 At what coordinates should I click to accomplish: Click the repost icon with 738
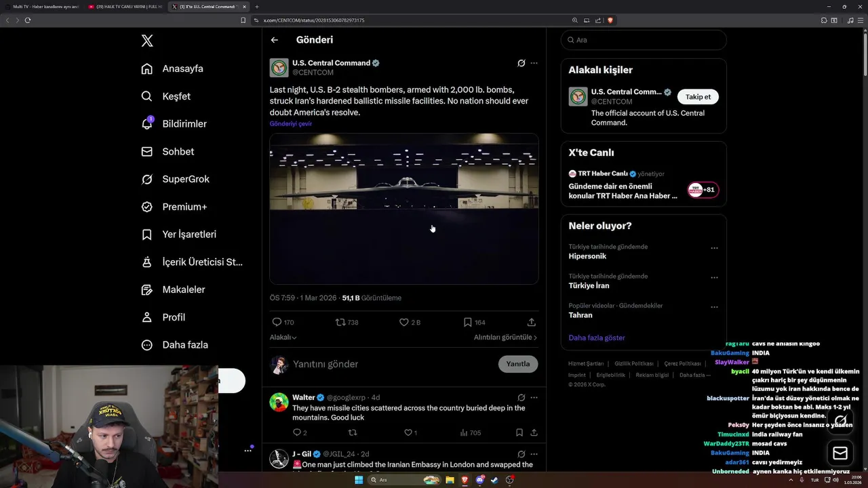[x=340, y=323]
